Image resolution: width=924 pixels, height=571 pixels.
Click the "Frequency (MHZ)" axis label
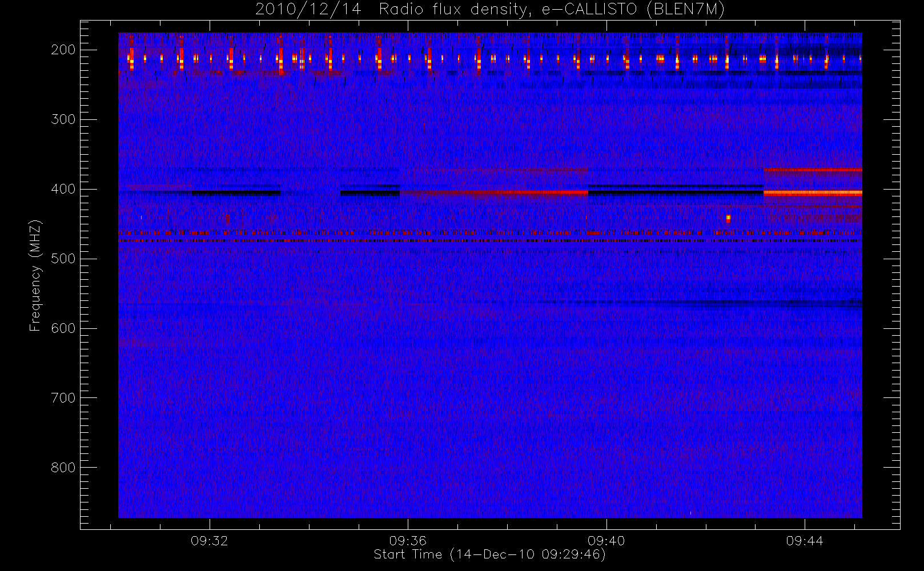coord(35,275)
